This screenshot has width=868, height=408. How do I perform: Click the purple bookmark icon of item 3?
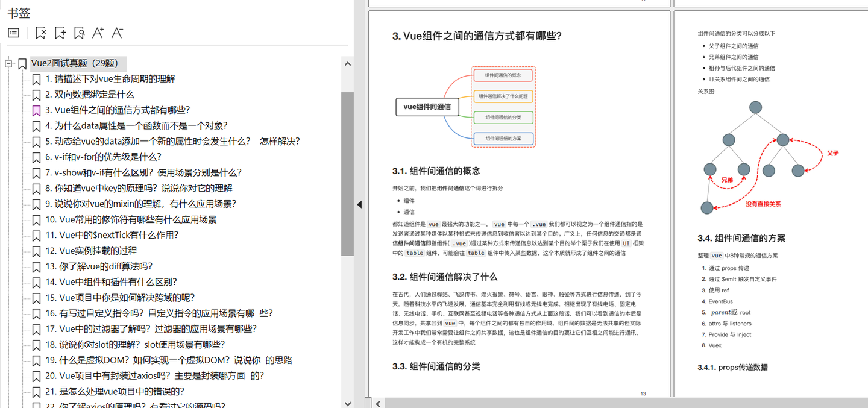(36, 111)
